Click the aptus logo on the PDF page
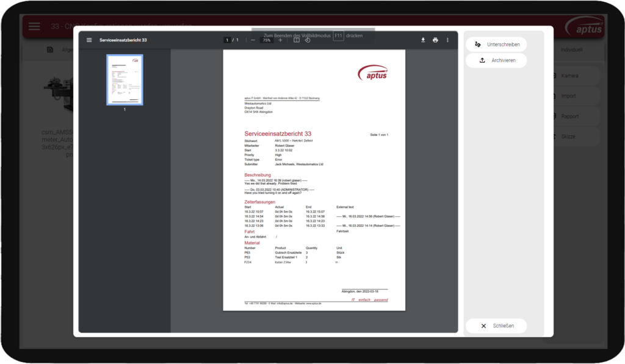Screen dimensions: 625x364 (x=373, y=73)
